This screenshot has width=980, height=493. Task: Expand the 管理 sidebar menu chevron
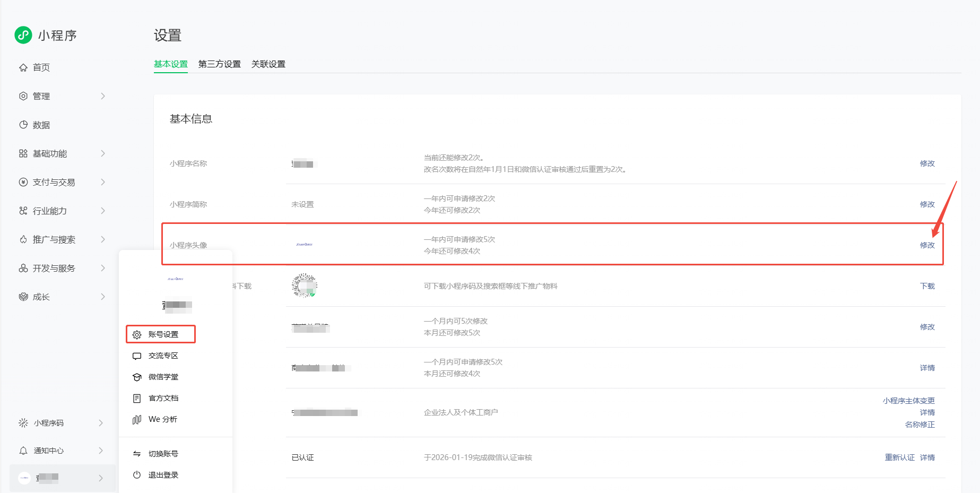pyautogui.click(x=102, y=96)
